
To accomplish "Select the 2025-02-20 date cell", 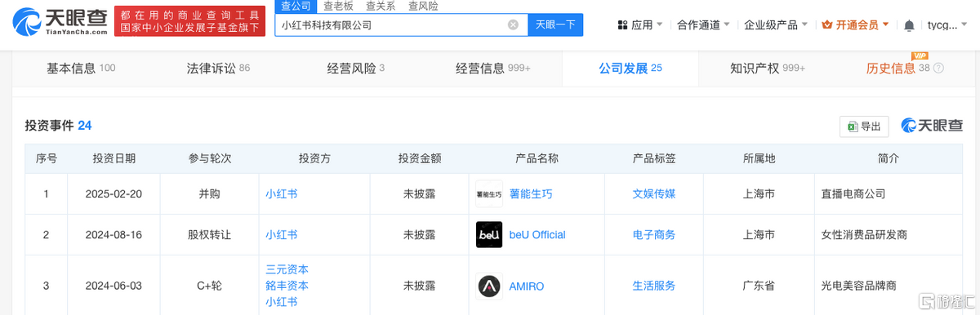I will 114,194.
